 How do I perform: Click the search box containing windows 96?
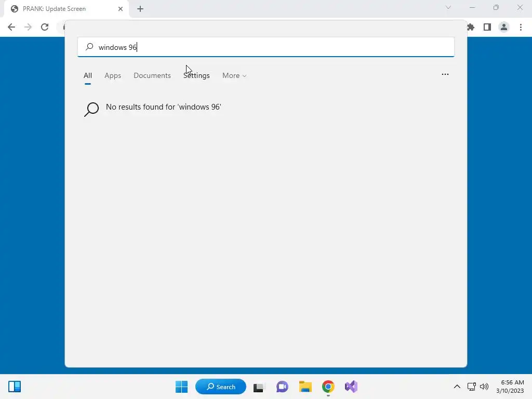(x=265, y=47)
